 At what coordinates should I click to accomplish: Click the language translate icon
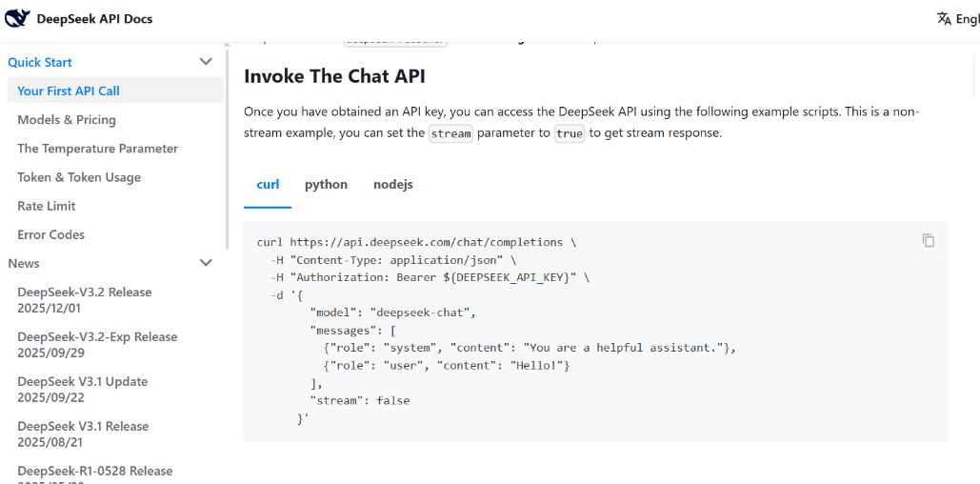(x=944, y=19)
